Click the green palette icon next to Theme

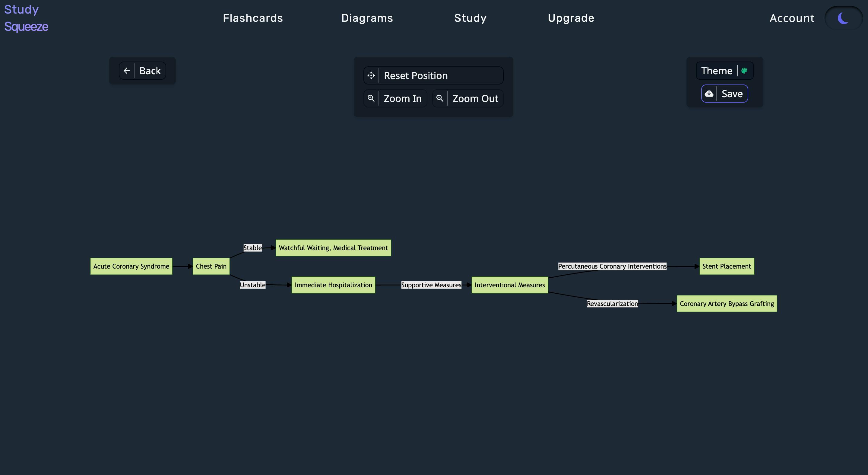click(x=745, y=71)
